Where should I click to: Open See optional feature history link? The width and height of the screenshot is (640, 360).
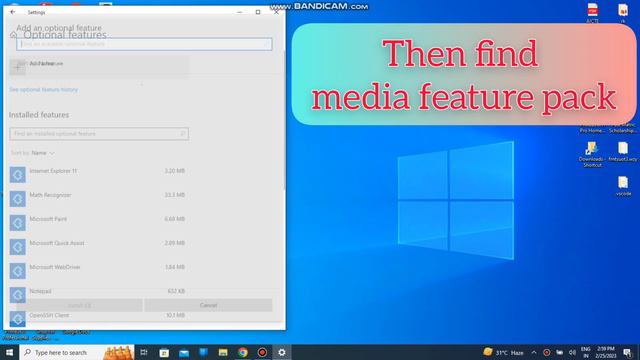click(43, 89)
